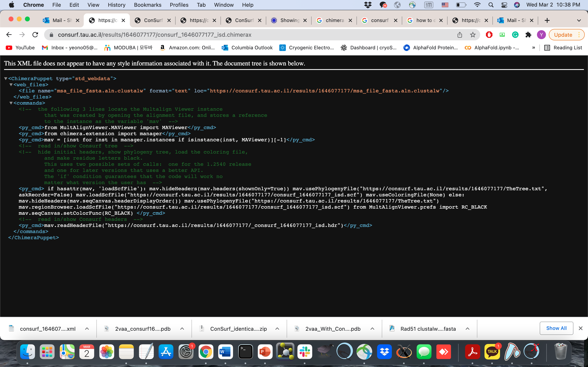Open the Bookmarks menu

coord(147,5)
